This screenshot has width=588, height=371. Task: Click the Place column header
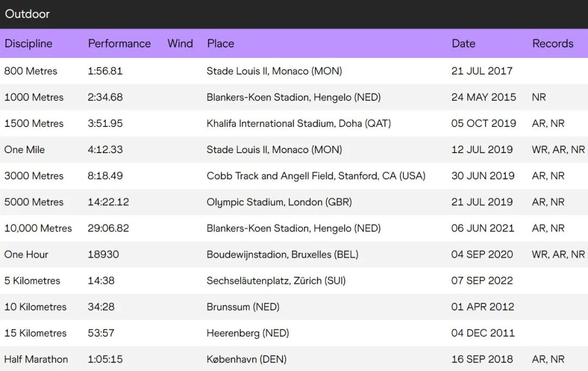(220, 44)
